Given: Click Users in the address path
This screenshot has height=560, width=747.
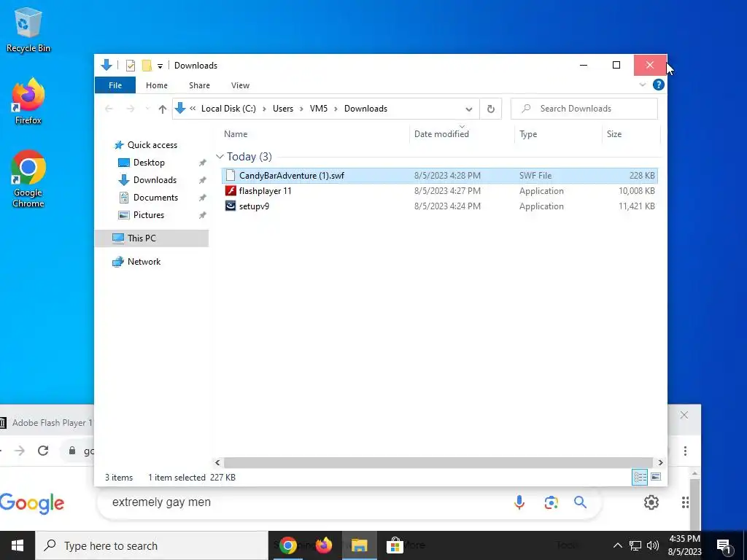Looking at the screenshot, I should click(x=283, y=109).
